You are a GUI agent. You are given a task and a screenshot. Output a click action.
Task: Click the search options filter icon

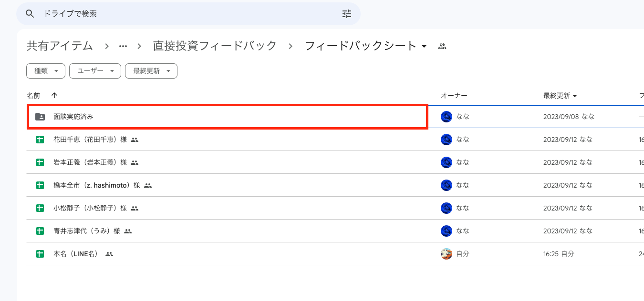click(346, 14)
